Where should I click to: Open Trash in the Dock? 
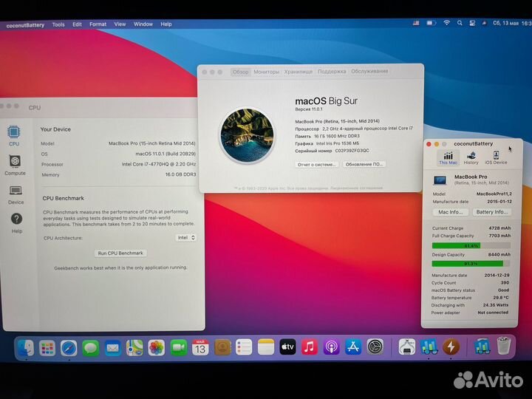click(x=503, y=346)
